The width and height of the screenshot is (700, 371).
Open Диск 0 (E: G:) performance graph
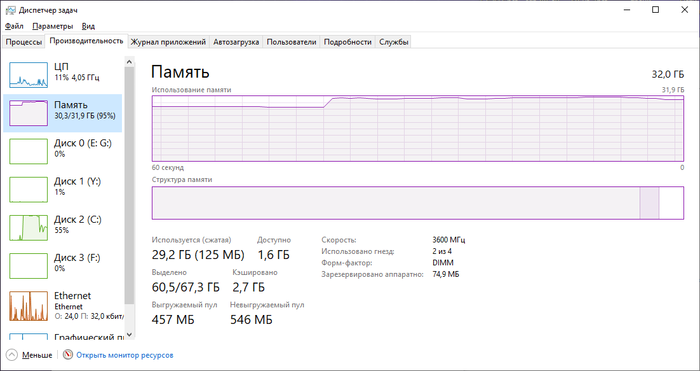tap(62, 151)
